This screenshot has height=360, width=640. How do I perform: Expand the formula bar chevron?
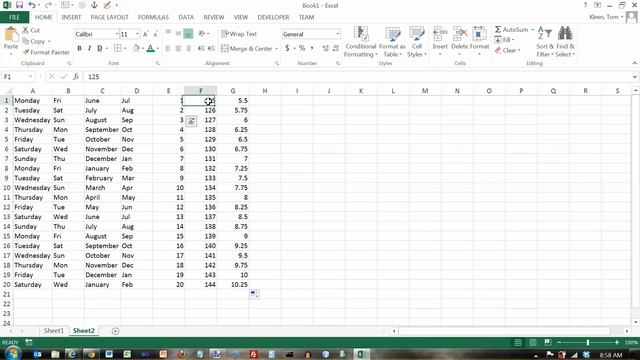[635, 77]
